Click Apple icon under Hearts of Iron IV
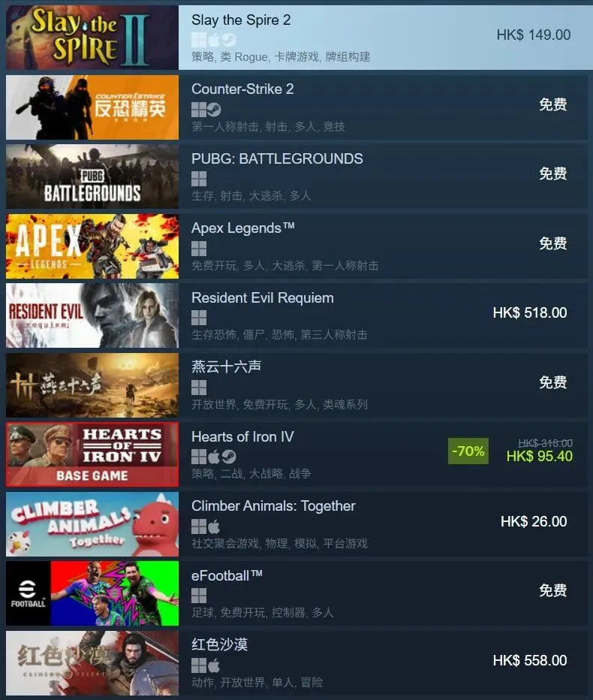The image size is (593, 700). point(214,457)
